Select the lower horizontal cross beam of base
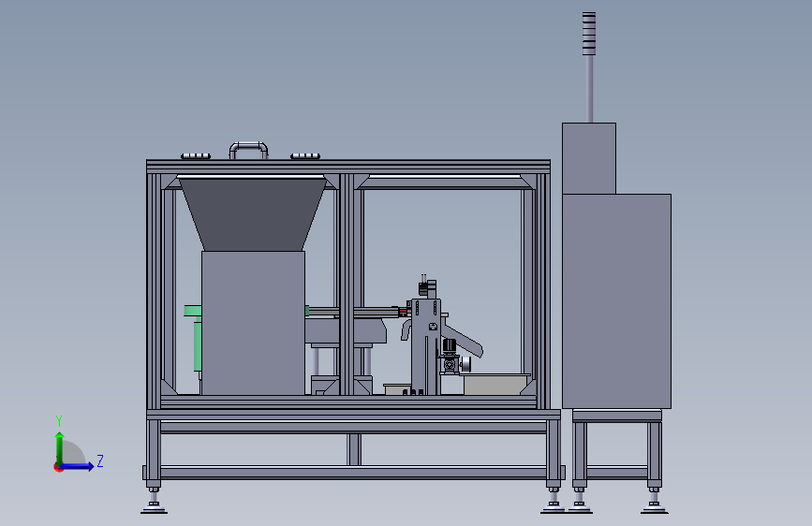The height and width of the screenshot is (526, 812). pos(353,472)
